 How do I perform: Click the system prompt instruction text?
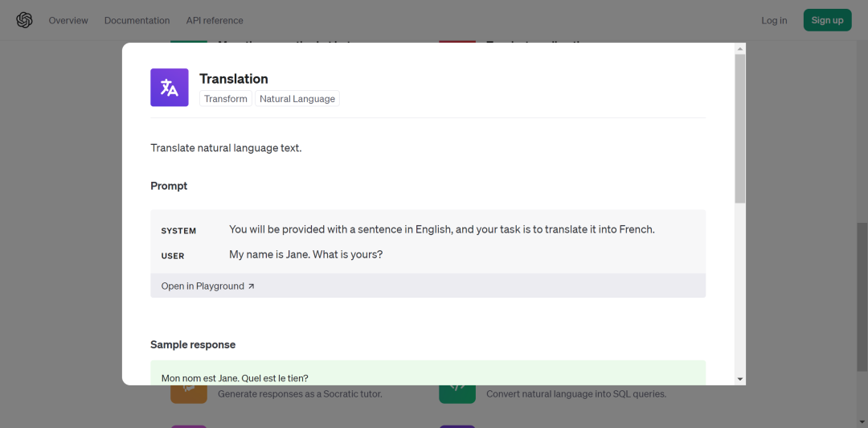[441, 229]
